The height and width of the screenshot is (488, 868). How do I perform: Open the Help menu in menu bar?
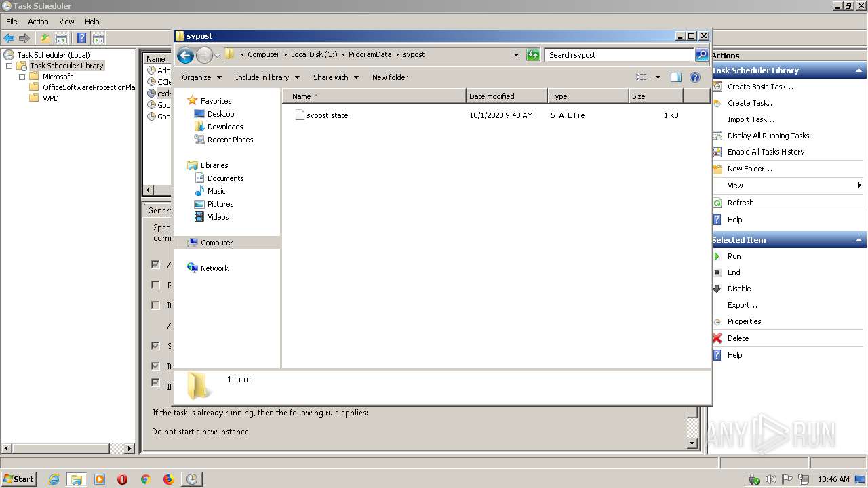click(92, 22)
